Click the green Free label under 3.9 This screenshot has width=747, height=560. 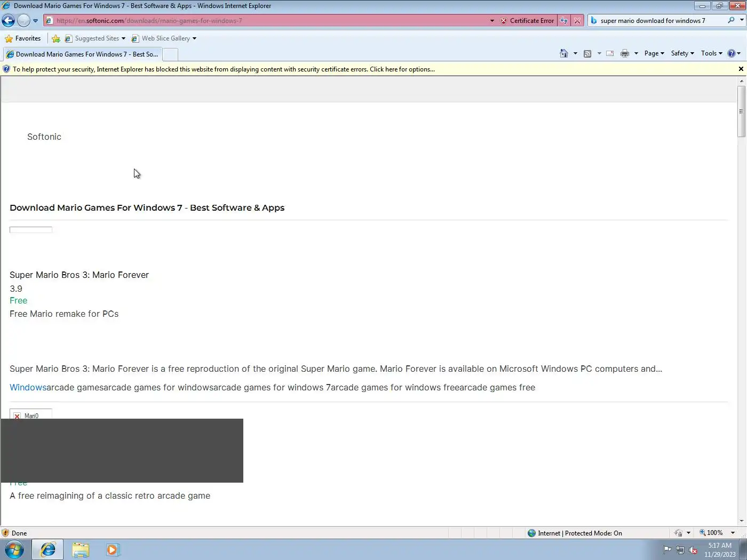[x=18, y=301]
